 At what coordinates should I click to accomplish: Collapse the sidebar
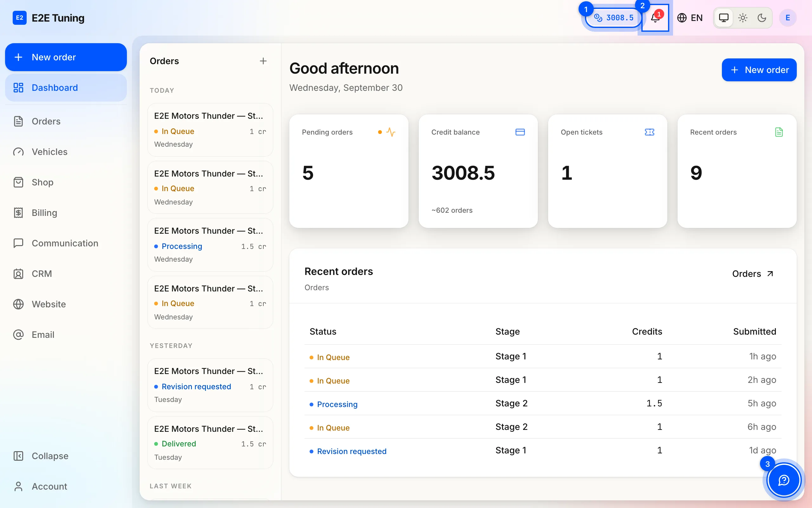coord(66,456)
